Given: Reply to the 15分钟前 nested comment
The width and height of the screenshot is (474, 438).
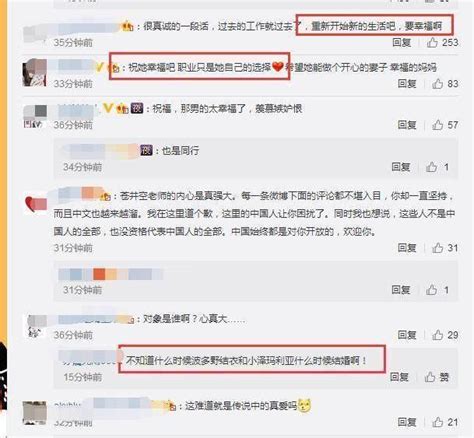Looking at the screenshot, I should coord(399,377).
